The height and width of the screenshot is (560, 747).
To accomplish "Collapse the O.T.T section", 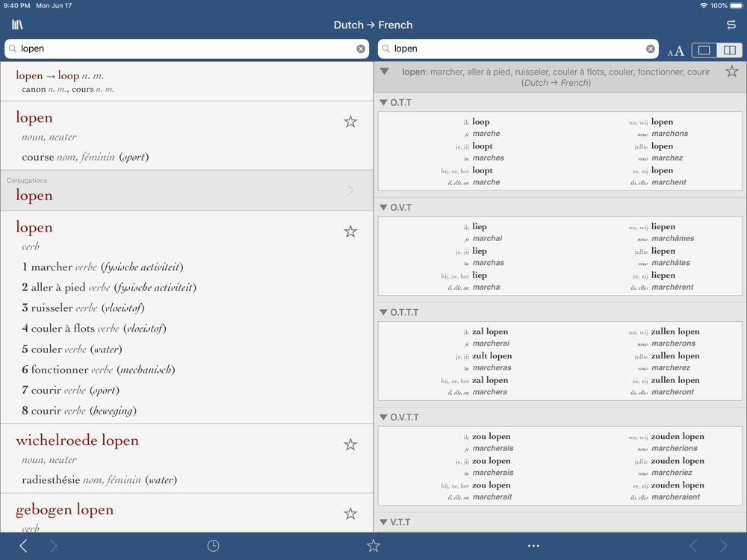I will pos(383,102).
